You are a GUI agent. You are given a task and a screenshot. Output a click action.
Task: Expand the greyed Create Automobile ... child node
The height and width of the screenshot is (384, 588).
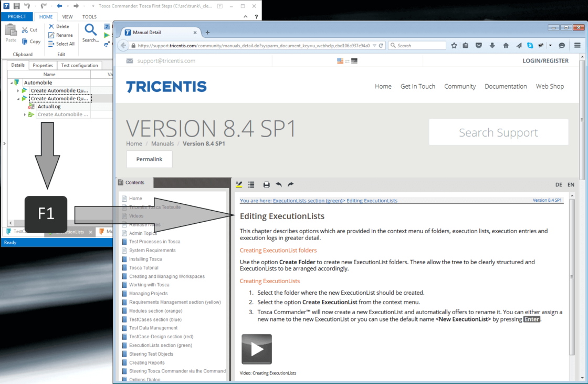pos(25,115)
